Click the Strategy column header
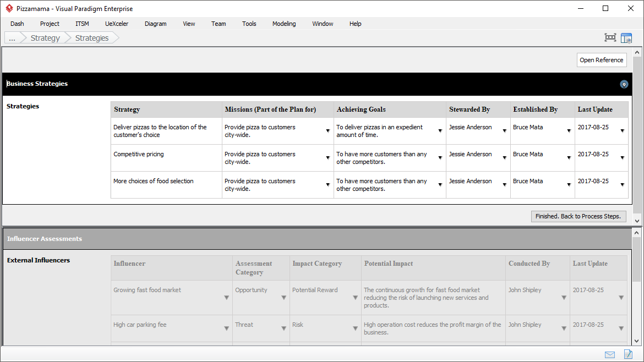The height and width of the screenshot is (362, 644). [166, 109]
